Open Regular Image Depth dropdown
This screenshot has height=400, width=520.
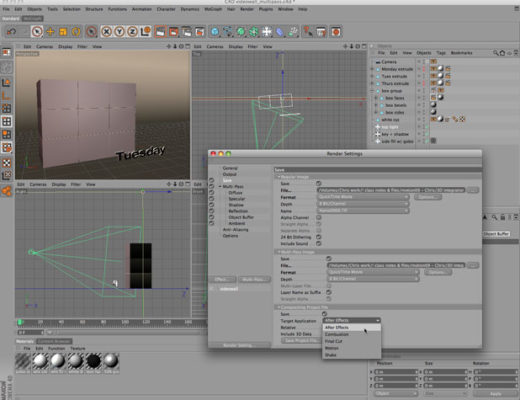click(x=363, y=204)
